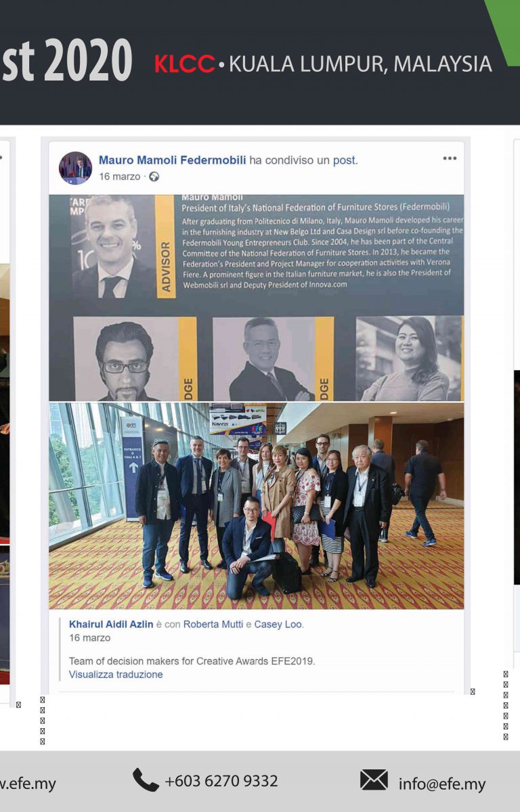The width and height of the screenshot is (520, 812).
Task: Click the info@efe.my email address
Action: click(x=442, y=784)
